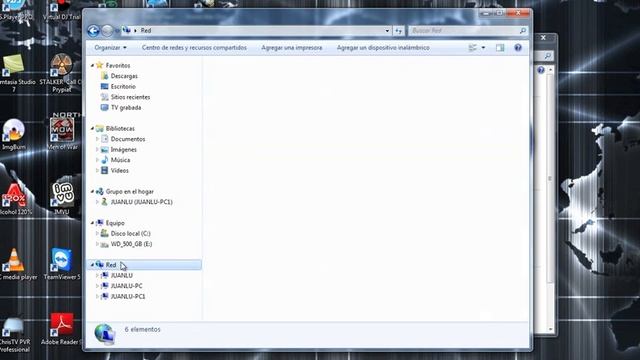Open the Virtual DJ Trial desktop shortcut
This screenshot has height=360, width=640.
62,11
